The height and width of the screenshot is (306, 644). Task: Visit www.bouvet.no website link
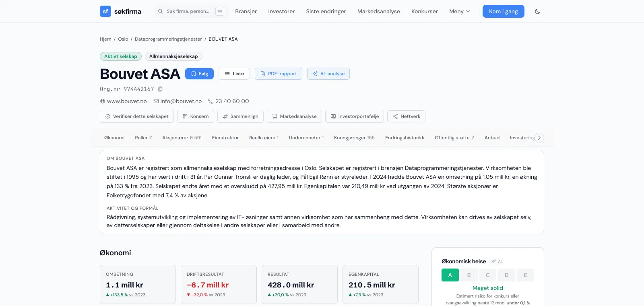point(127,101)
